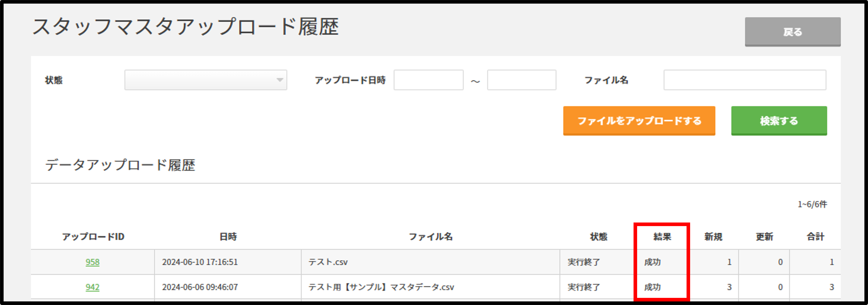Click the ファイルをアップロードする button
This screenshot has width=868, height=305.
tap(639, 120)
